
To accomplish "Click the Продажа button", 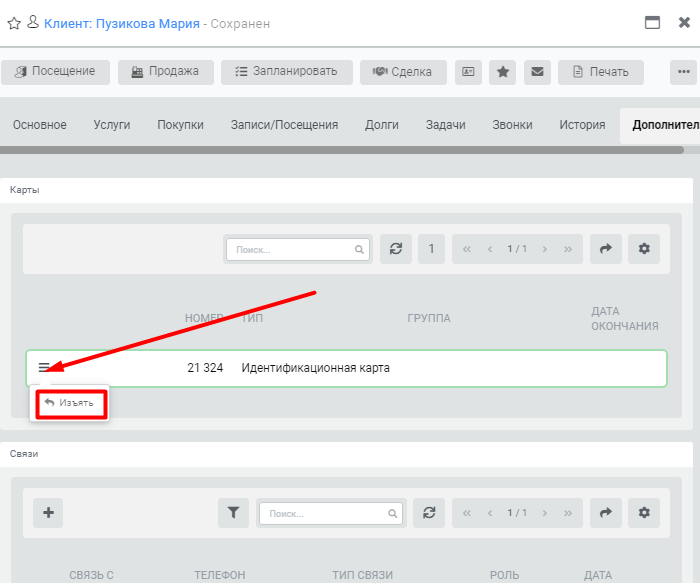I will click(x=166, y=72).
